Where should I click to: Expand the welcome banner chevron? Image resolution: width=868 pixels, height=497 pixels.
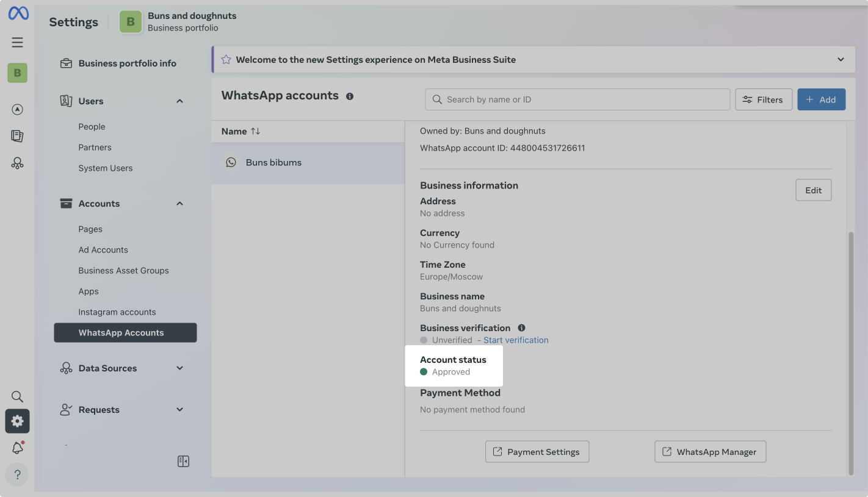[841, 60]
